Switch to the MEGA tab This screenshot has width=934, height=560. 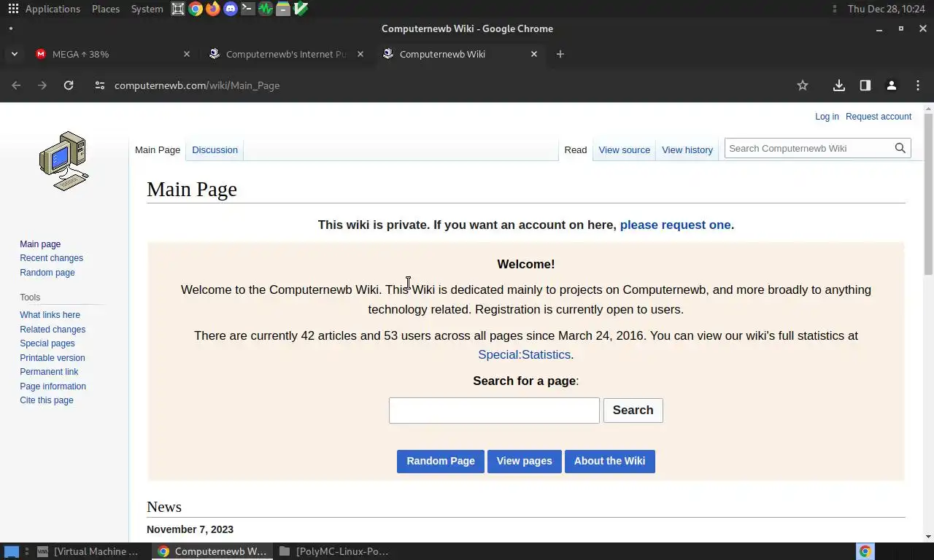click(x=112, y=54)
